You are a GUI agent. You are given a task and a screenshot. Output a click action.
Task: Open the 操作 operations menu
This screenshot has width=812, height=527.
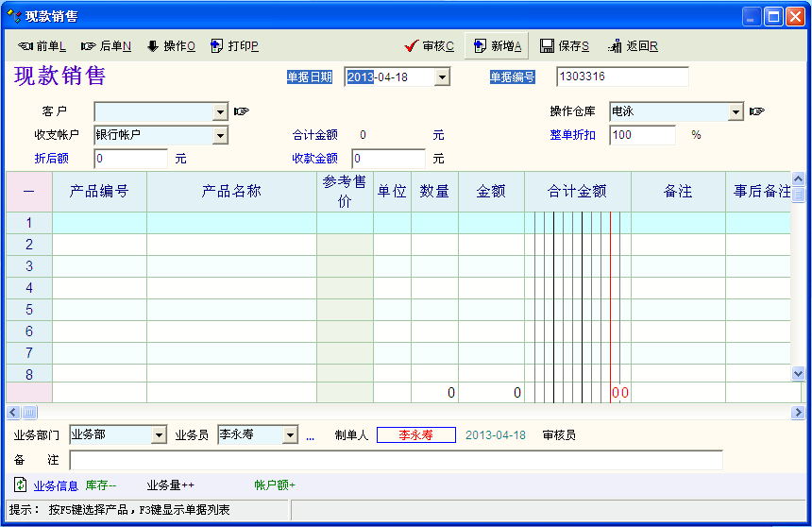pos(171,46)
